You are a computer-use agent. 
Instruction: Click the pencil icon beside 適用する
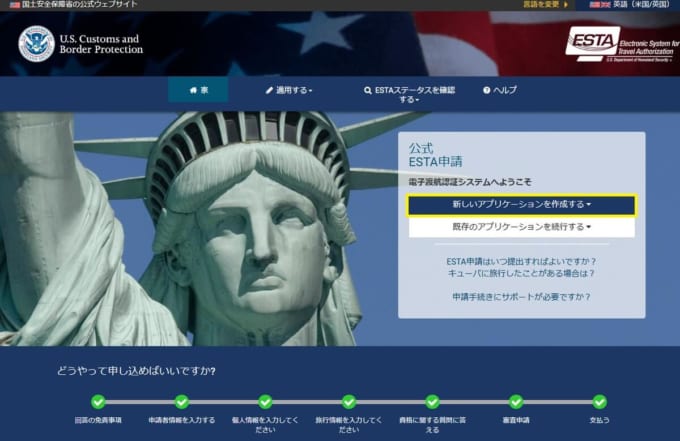click(269, 90)
